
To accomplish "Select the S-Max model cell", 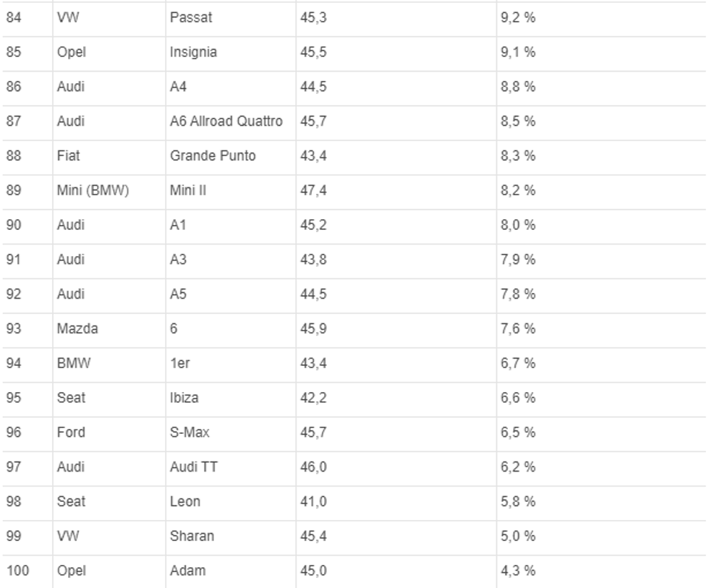I will tap(190, 433).
